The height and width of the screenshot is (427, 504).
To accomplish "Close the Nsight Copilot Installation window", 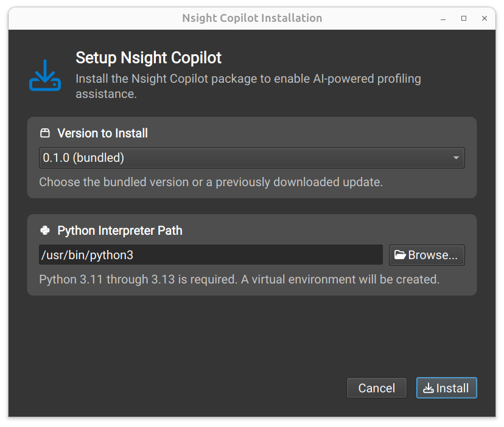I will [x=485, y=19].
